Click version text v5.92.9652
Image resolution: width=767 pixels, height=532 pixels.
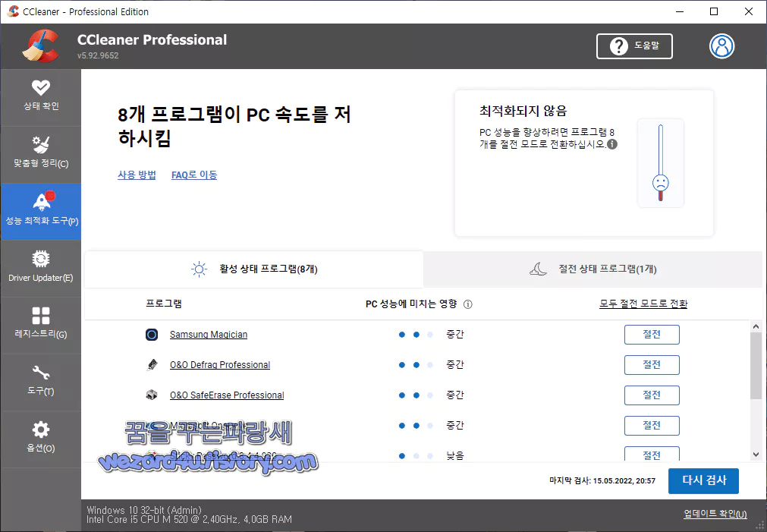98,56
